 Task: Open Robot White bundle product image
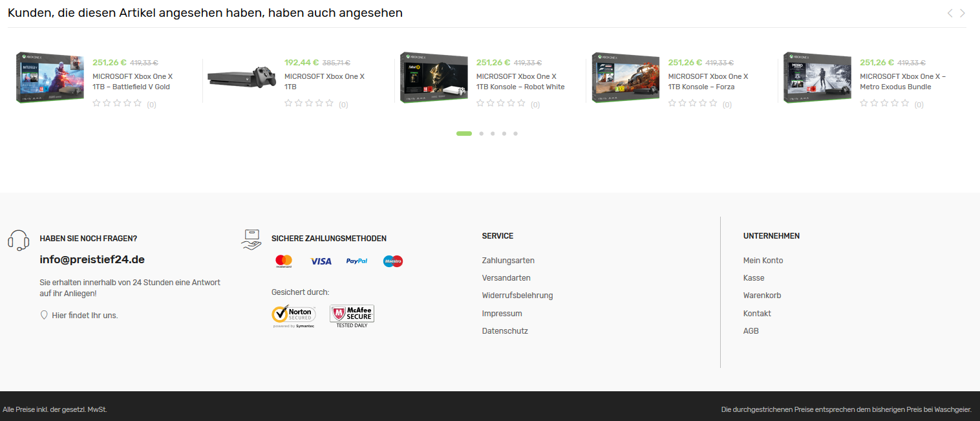(x=434, y=78)
